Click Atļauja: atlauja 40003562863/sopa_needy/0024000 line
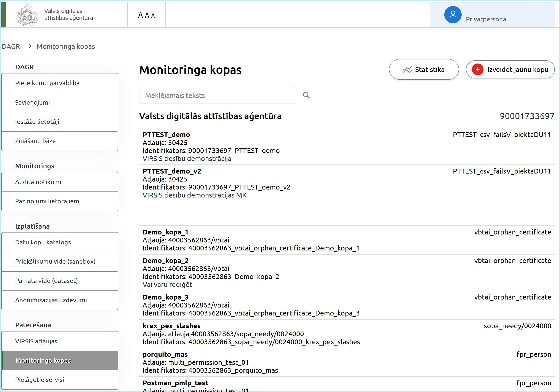 [x=223, y=334]
